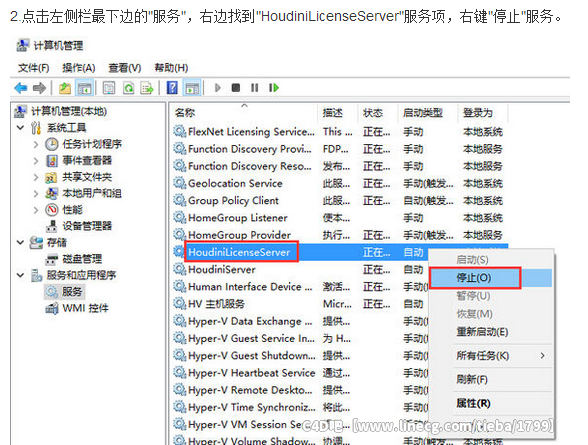The width and height of the screenshot is (588, 445).
Task: Toggle the Show/Hide Action Pane icon
Action: click(x=192, y=88)
